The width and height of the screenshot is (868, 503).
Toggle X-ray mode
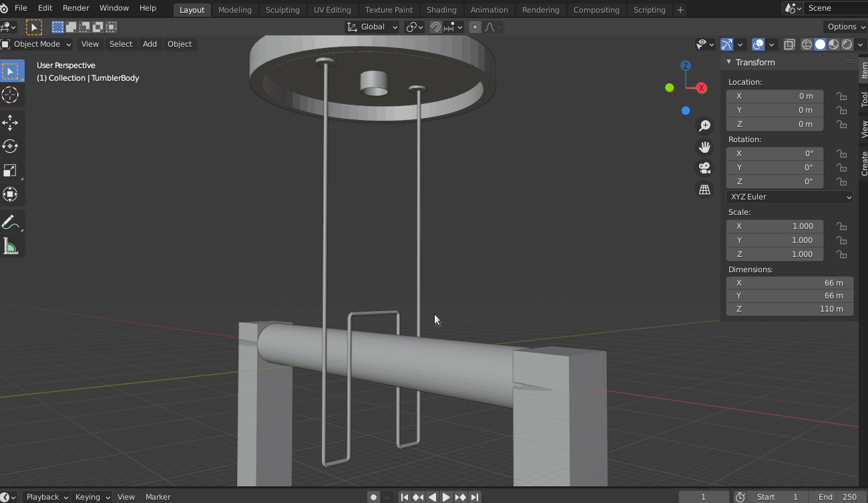[789, 44]
